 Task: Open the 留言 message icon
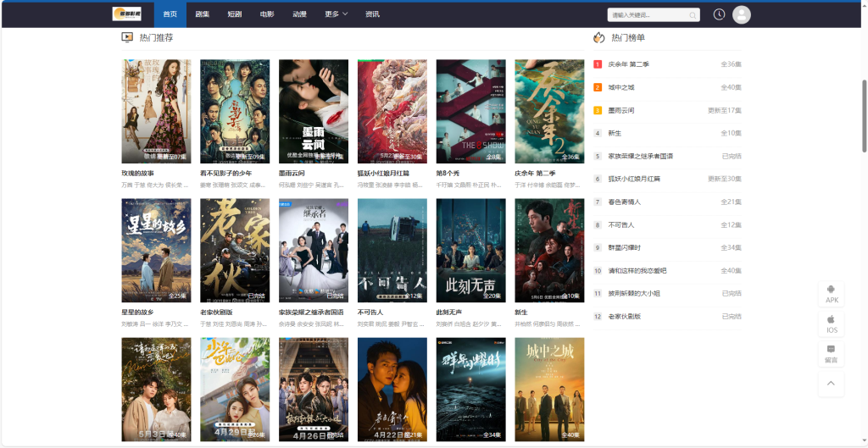tap(831, 353)
